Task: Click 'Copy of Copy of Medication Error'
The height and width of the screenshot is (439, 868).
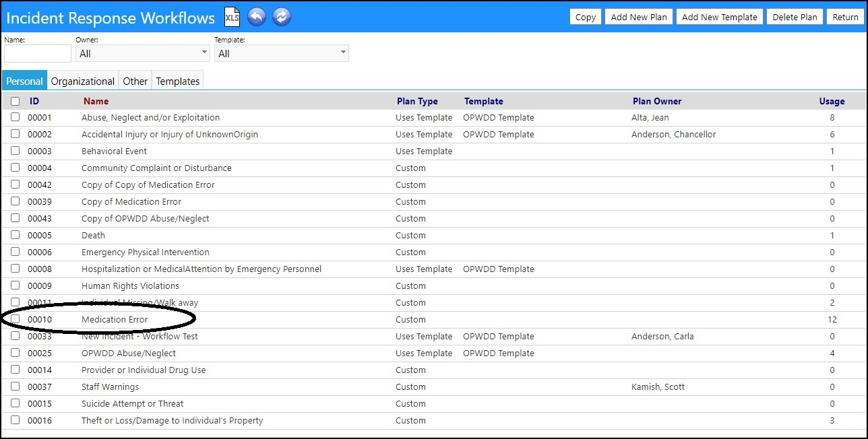Action: click(x=148, y=184)
